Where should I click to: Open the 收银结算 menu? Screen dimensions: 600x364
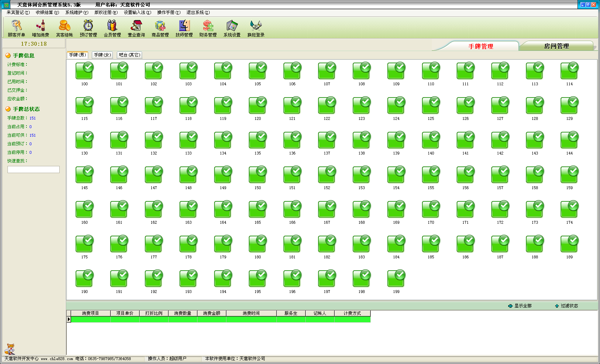tap(47, 12)
